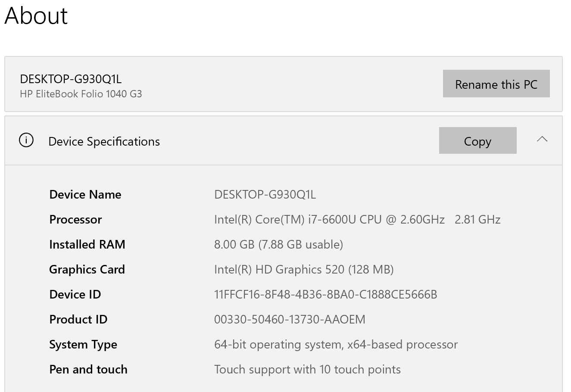Click the Device Name label
Screen dimensions: 571x392
tap(85, 194)
